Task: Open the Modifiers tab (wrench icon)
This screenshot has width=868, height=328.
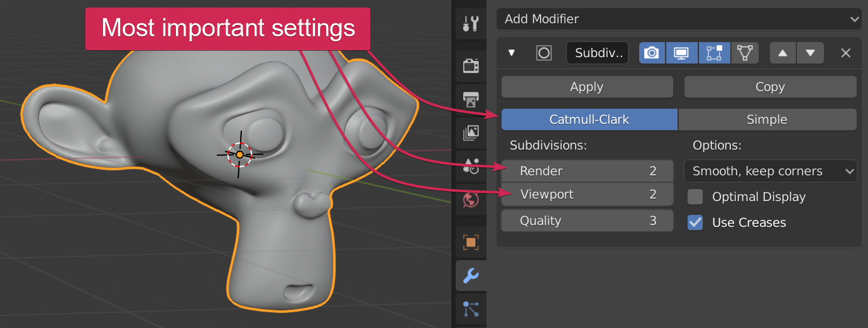Action: pos(471,275)
